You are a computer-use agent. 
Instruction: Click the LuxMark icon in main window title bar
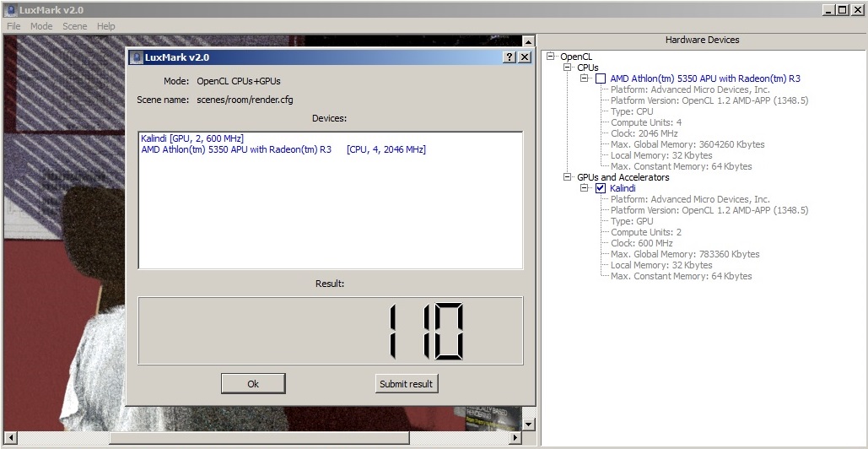coord(10,10)
